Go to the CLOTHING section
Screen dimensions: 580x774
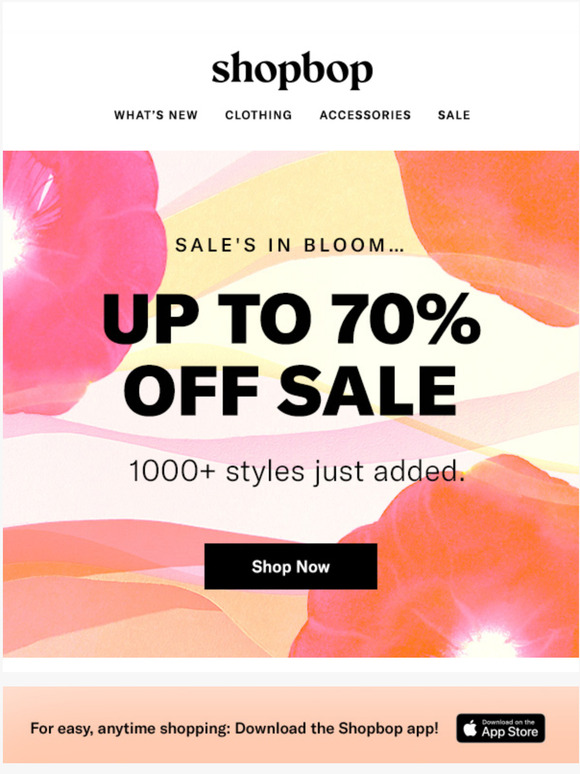tap(259, 115)
